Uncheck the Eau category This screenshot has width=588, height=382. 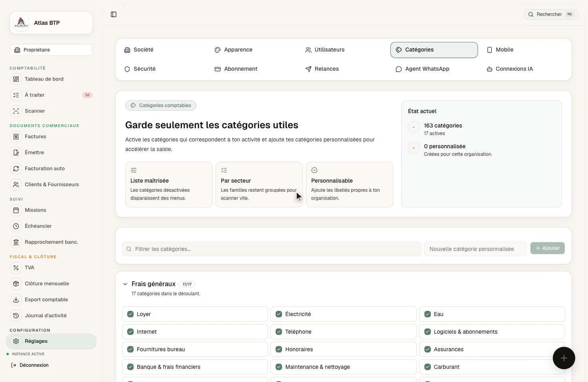point(428,314)
